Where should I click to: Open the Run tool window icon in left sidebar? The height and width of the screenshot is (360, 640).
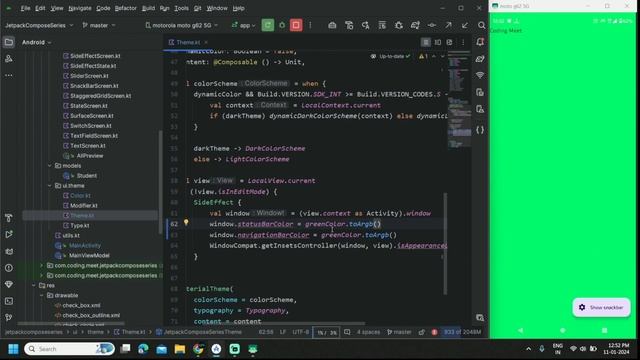click(x=9, y=235)
